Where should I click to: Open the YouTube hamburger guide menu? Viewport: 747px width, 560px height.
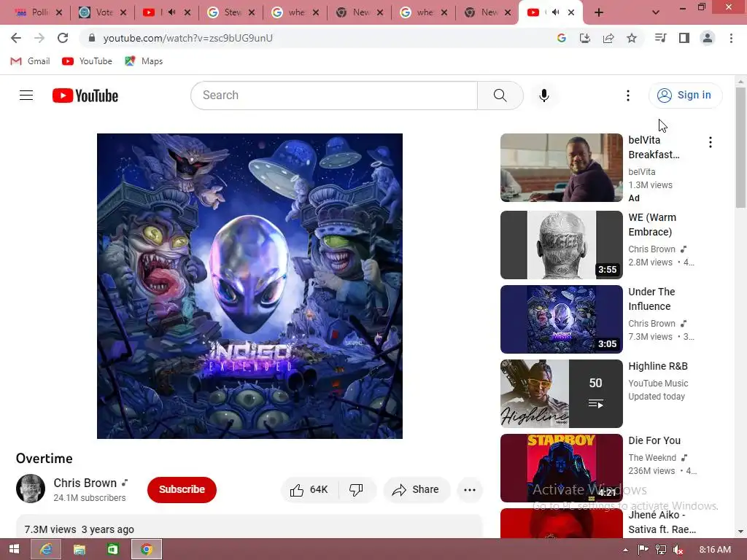tap(26, 96)
